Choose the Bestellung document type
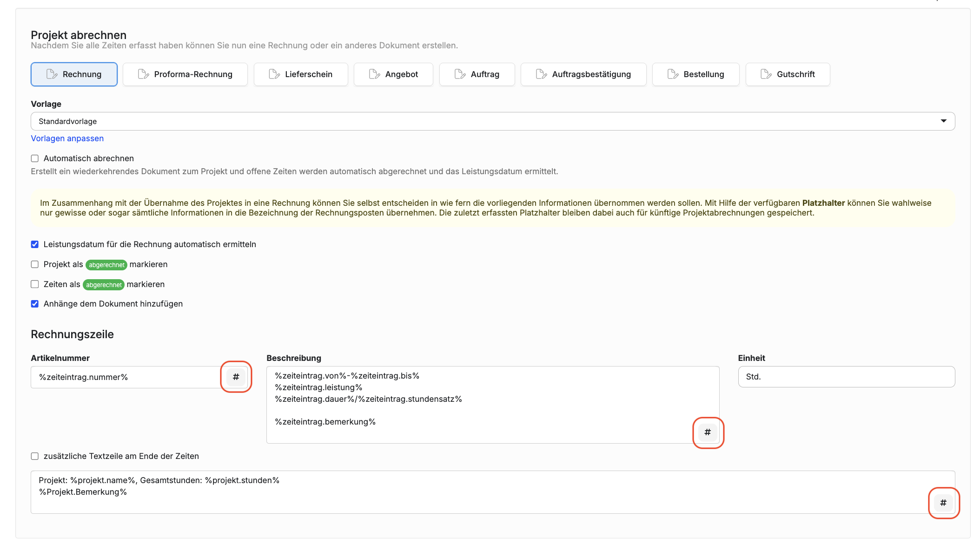The width and height of the screenshot is (980, 550). [695, 74]
